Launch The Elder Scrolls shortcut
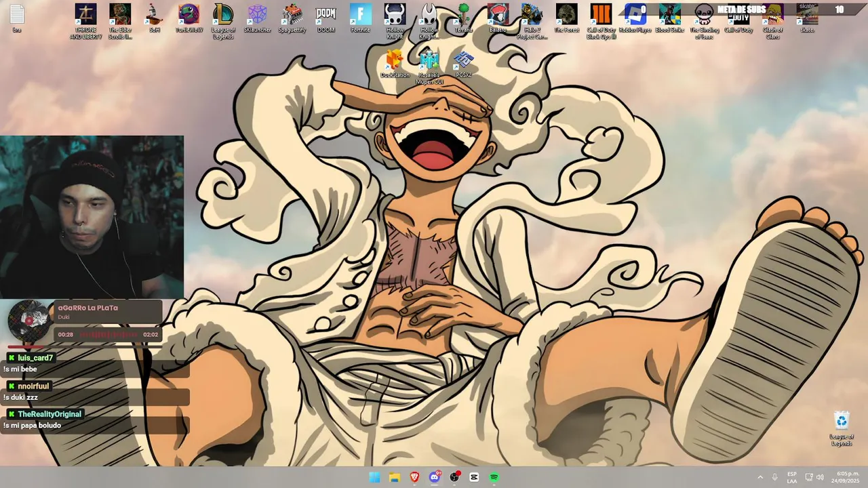Screen dimensions: 868x488 [120, 20]
